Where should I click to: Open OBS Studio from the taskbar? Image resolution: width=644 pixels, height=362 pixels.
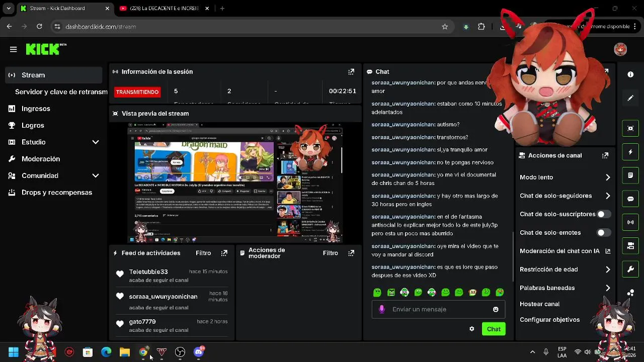(180, 352)
